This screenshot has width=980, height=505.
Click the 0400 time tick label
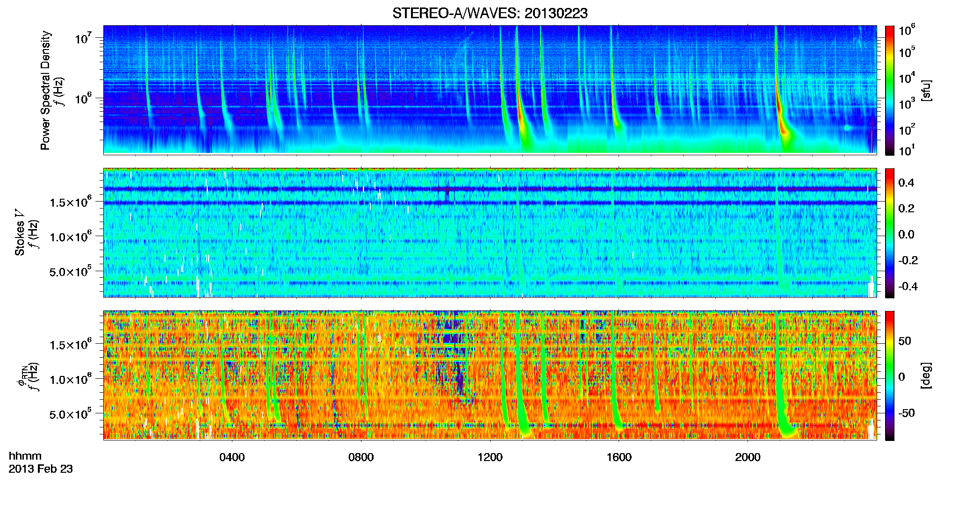(232, 457)
